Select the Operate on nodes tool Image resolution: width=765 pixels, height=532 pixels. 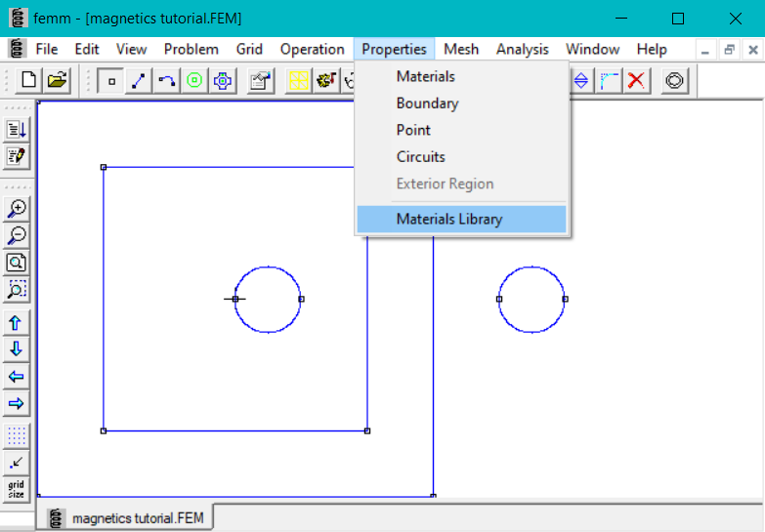pyautogui.click(x=111, y=81)
